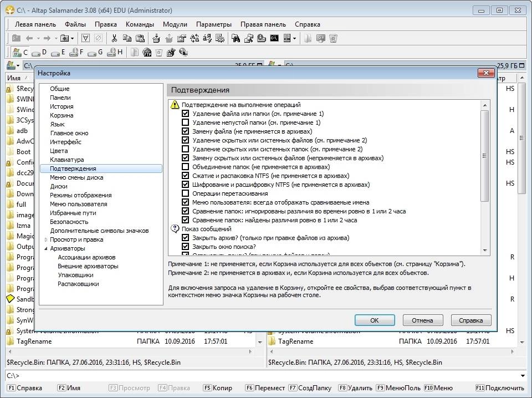The image size is (532, 398).
Task: Click the forward navigation arrow icon
Action: pos(47,38)
